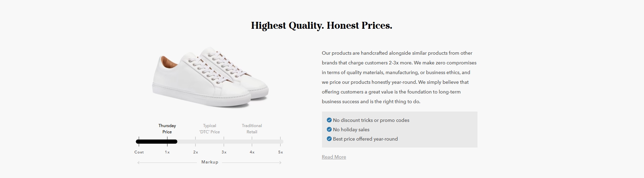Click the Traditional Retail label
644x178 pixels.
252,129
